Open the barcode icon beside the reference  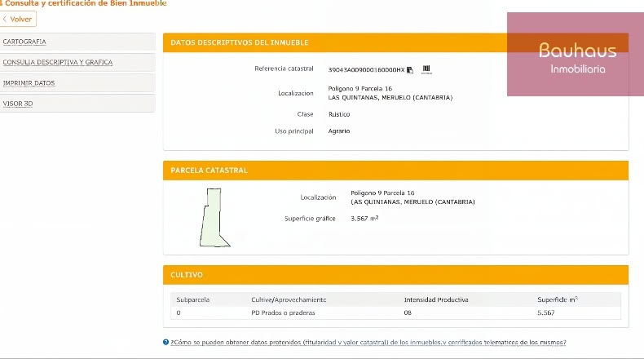426,69
